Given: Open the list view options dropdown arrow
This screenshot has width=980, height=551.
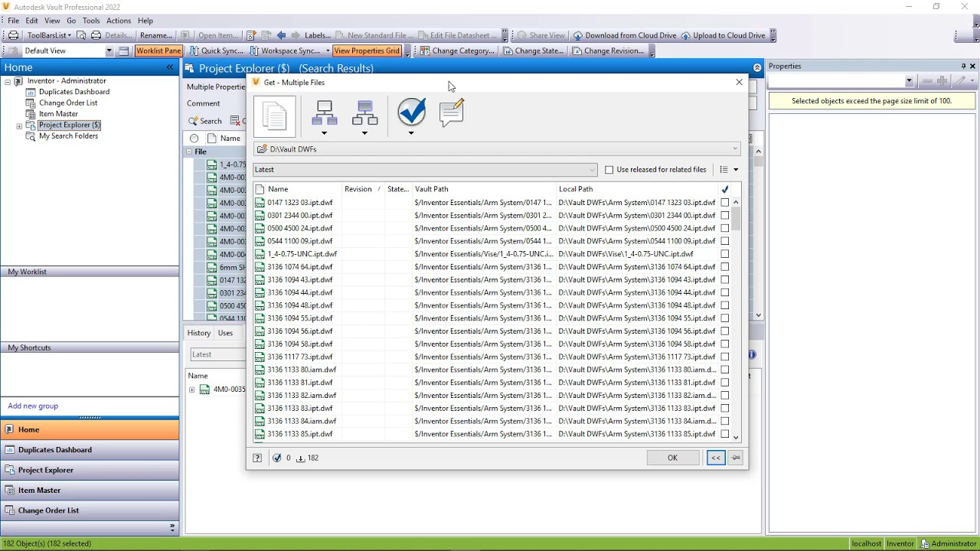Looking at the screenshot, I should pos(736,170).
